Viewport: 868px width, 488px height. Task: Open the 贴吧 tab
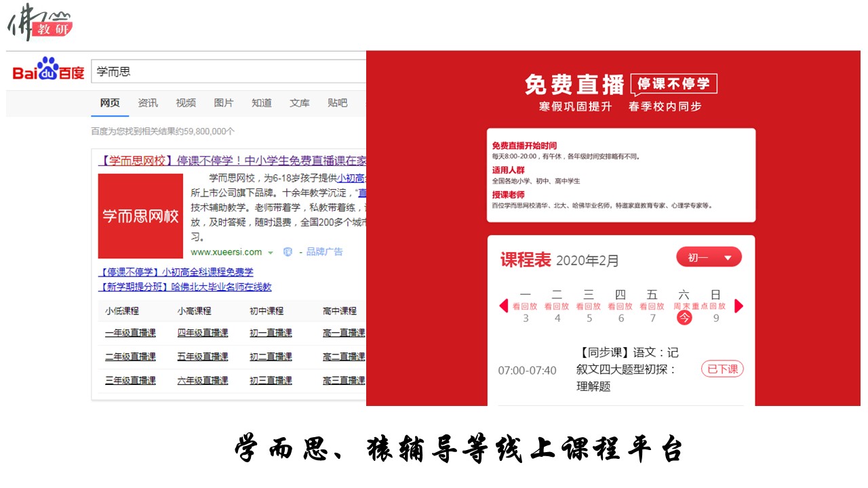coord(338,103)
